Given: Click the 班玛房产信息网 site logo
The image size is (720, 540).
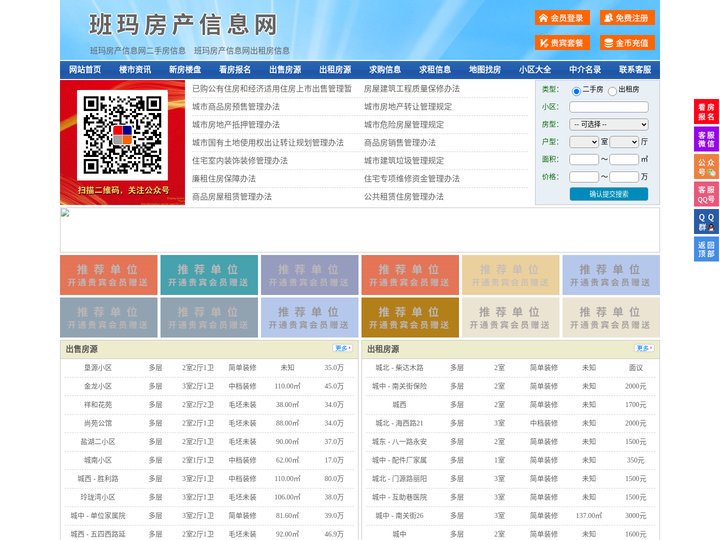Looking at the screenshot, I should point(183,24).
